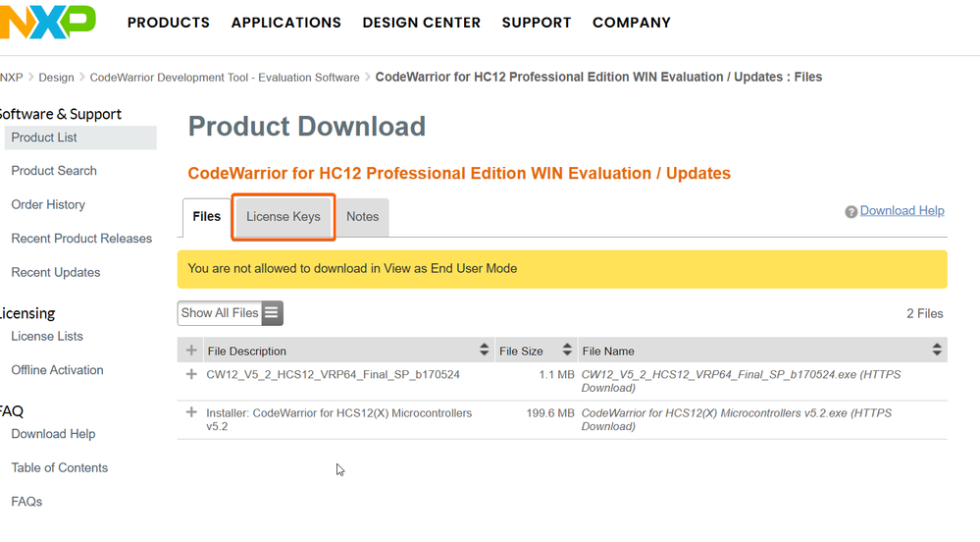This screenshot has height=542, width=980.
Task: Click the Show All Files list icon
Action: (x=272, y=313)
